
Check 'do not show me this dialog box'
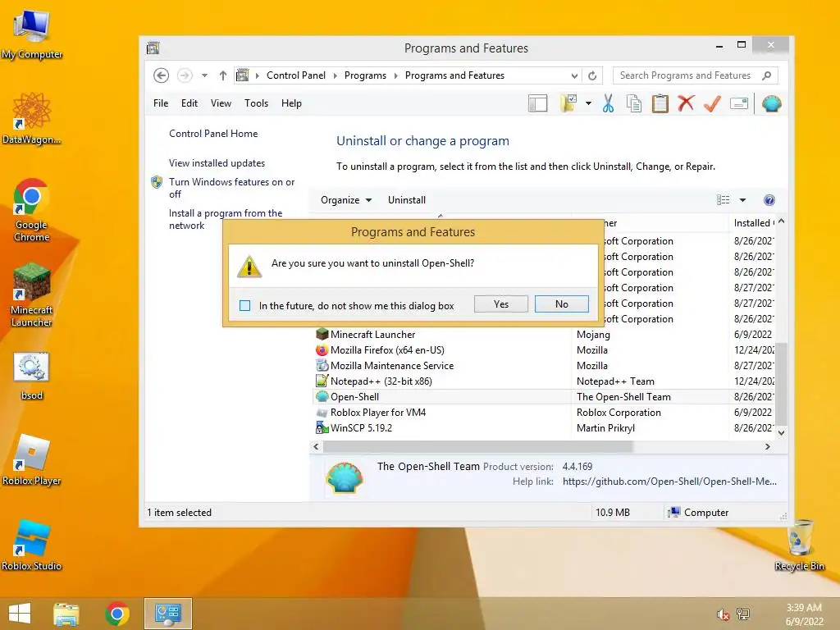[244, 305]
